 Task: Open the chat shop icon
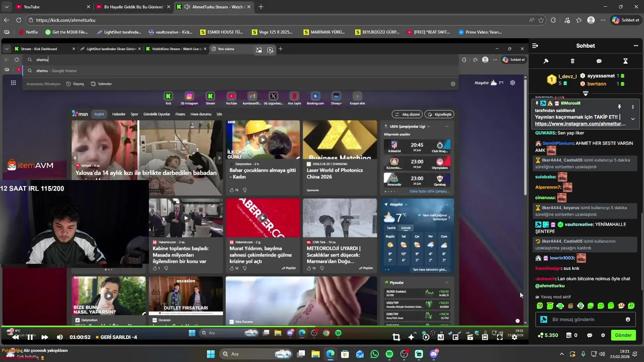(x=569, y=335)
